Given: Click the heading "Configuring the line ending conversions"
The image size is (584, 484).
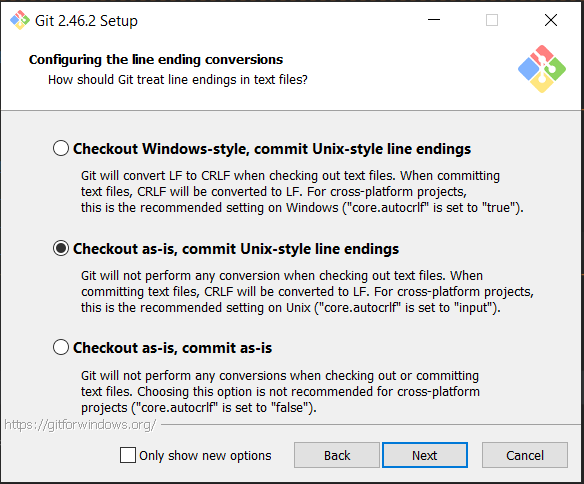Looking at the screenshot, I should tap(156, 60).
